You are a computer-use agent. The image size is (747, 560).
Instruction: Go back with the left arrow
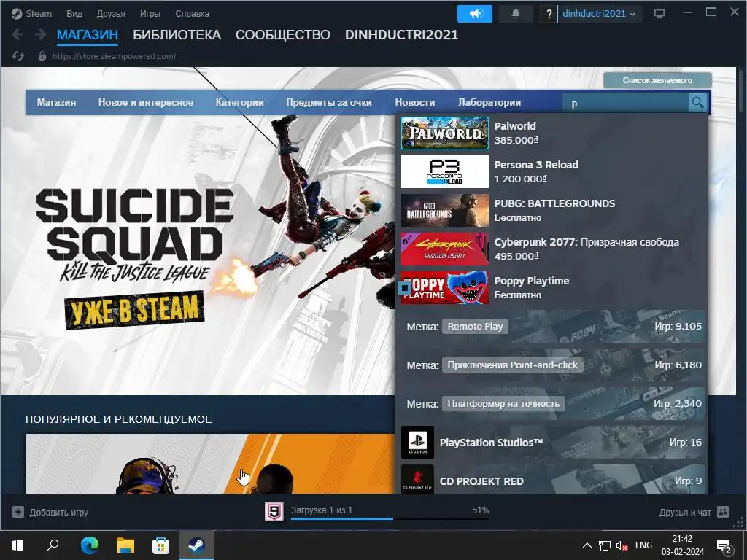pyautogui.click(x=18, y=34)
